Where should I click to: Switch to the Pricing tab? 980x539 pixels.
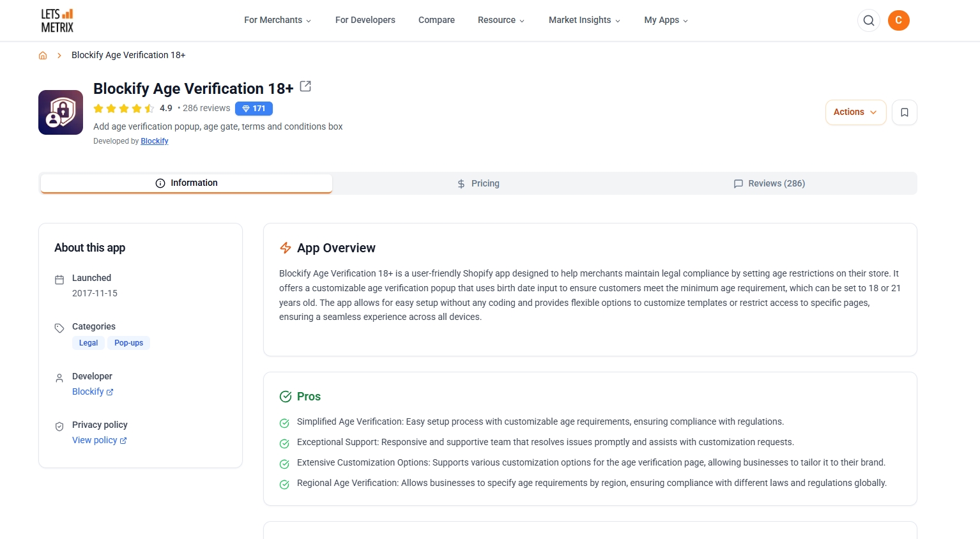(x=479, y=183)
